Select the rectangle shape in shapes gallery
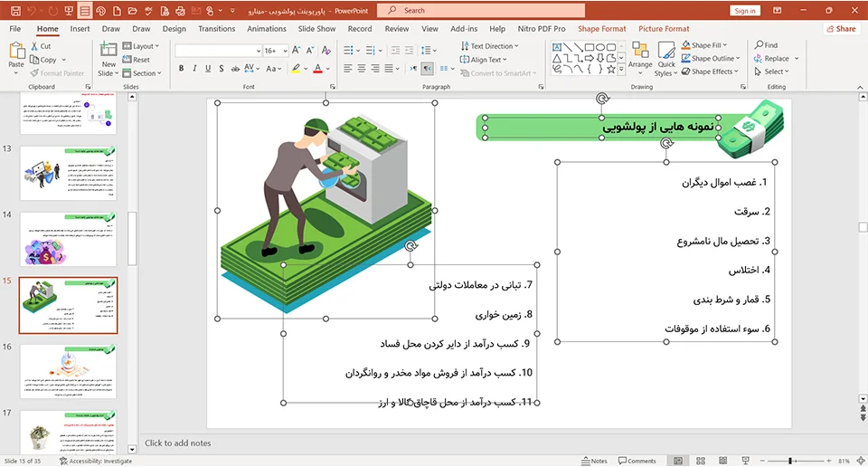This screenshot has height=467, width=868. pyautogui.click(x=590, y=48)
